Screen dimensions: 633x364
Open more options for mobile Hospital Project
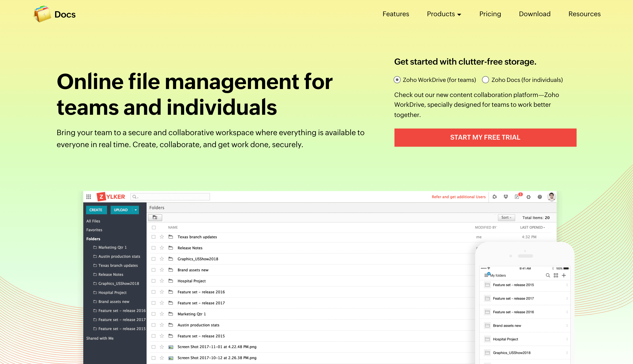[x=567, y=339]
